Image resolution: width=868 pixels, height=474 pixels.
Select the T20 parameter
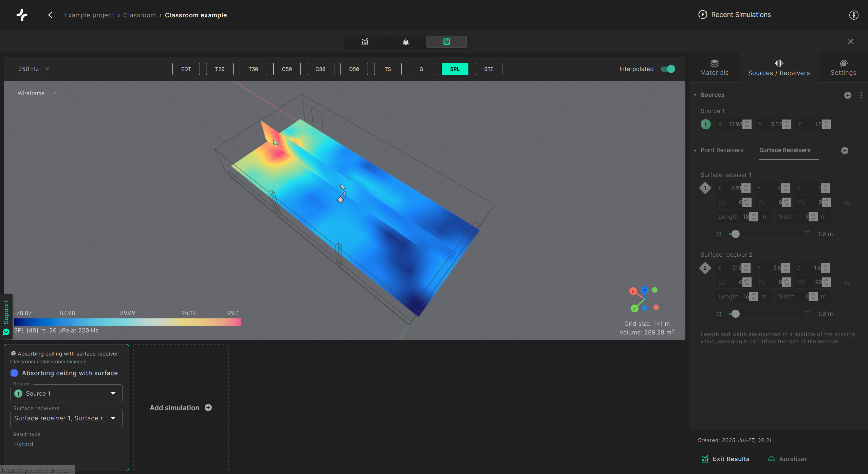click(x=220, y=69)
